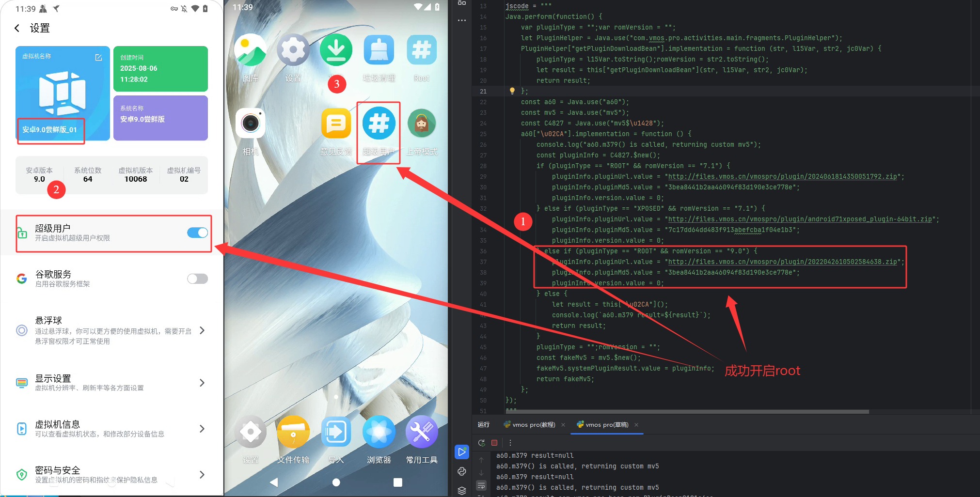
Task: Tap the Android back navigation button
Action: [274, 482]
